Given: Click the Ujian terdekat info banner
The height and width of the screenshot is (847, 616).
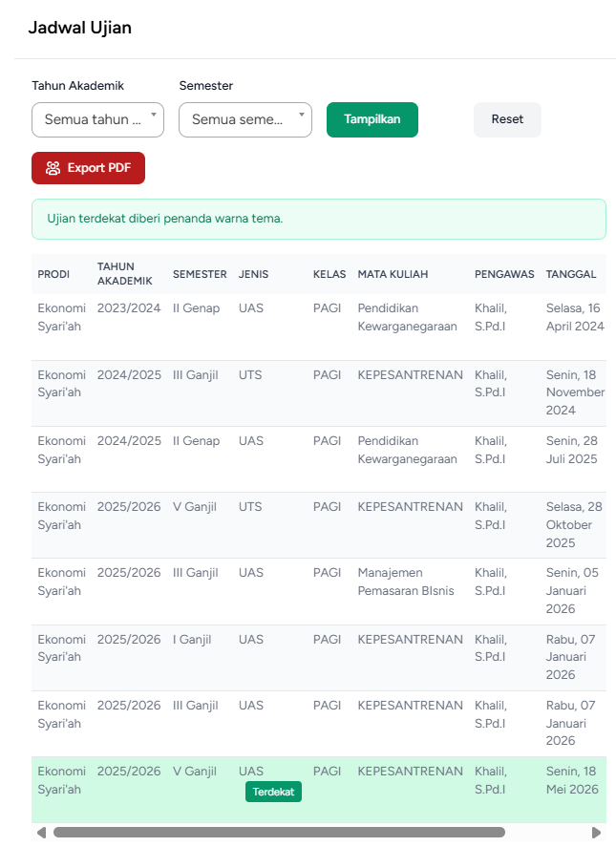Looking at the screenshot, I should point(319,219).
